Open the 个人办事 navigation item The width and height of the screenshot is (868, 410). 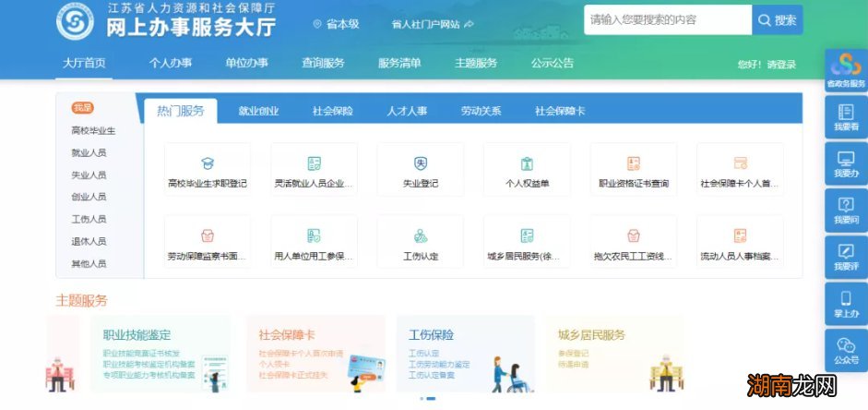171,63
